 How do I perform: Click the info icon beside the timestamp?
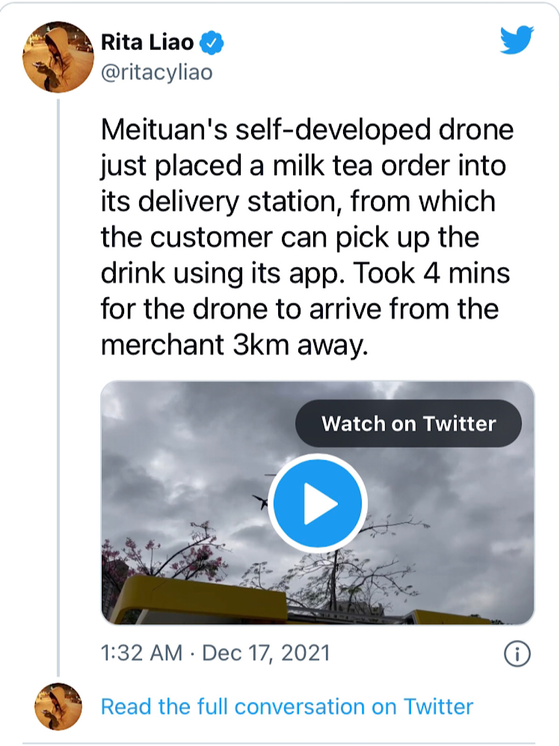tap(517, 654)
